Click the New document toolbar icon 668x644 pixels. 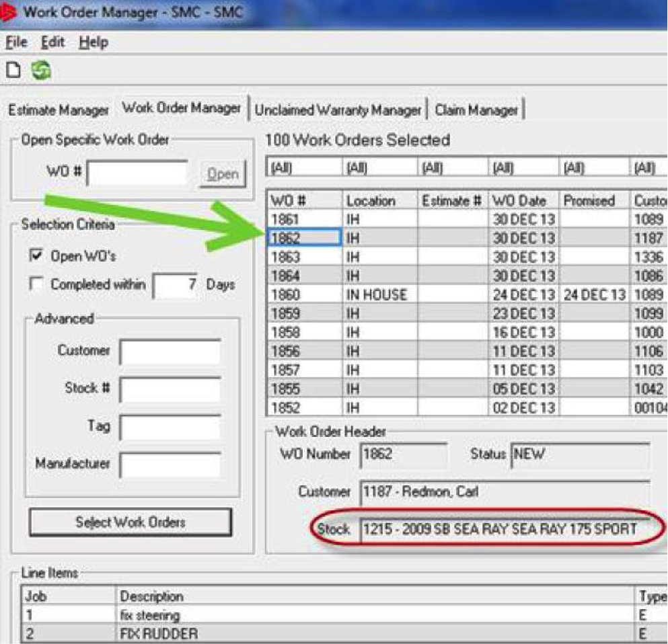click(13, 70)
